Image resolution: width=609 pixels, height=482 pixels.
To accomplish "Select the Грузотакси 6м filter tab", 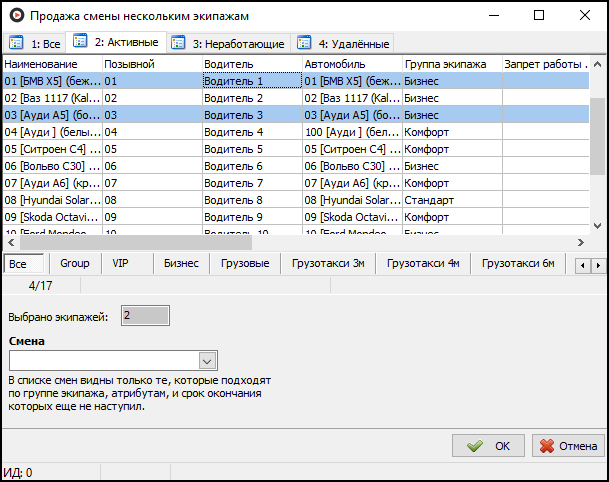I will point(518,263).
